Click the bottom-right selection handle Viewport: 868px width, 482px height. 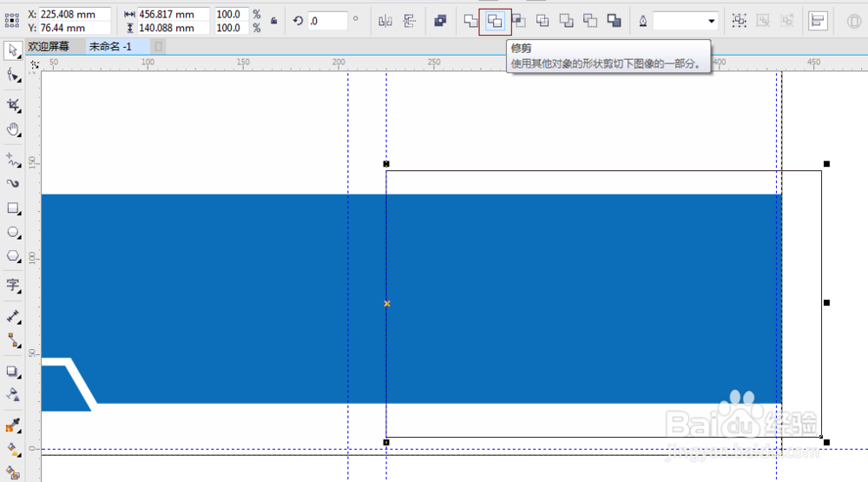(826, 443)
